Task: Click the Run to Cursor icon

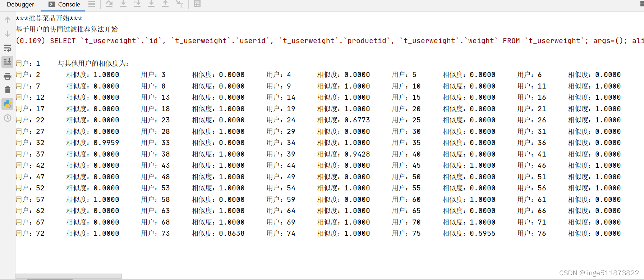Action: pos(179,4)
